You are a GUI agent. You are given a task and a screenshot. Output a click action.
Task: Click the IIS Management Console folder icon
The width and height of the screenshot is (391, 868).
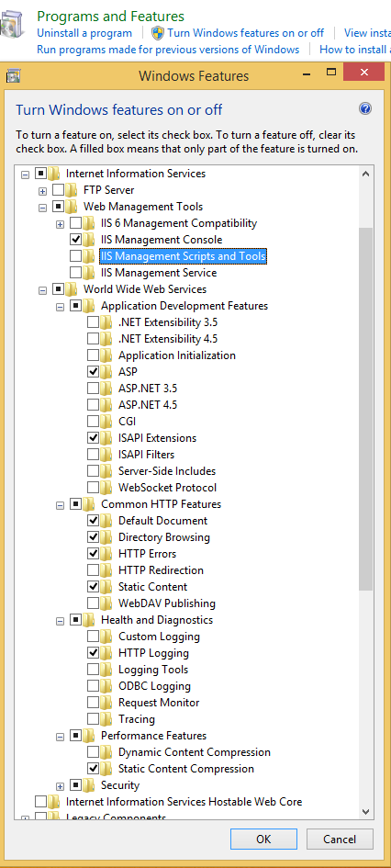tap(89, 240)
